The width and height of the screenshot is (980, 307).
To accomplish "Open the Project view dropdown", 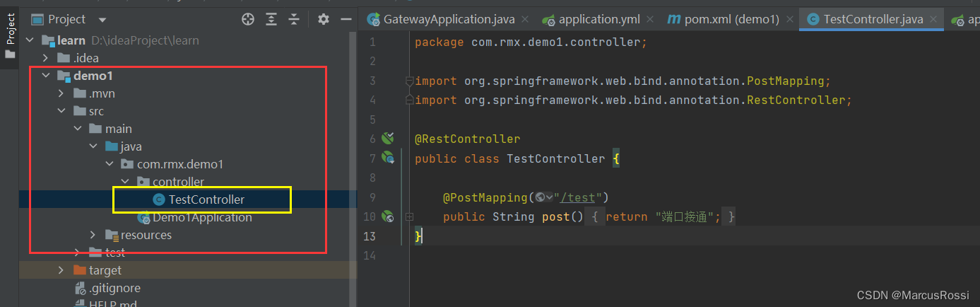I will pos(103,20).
